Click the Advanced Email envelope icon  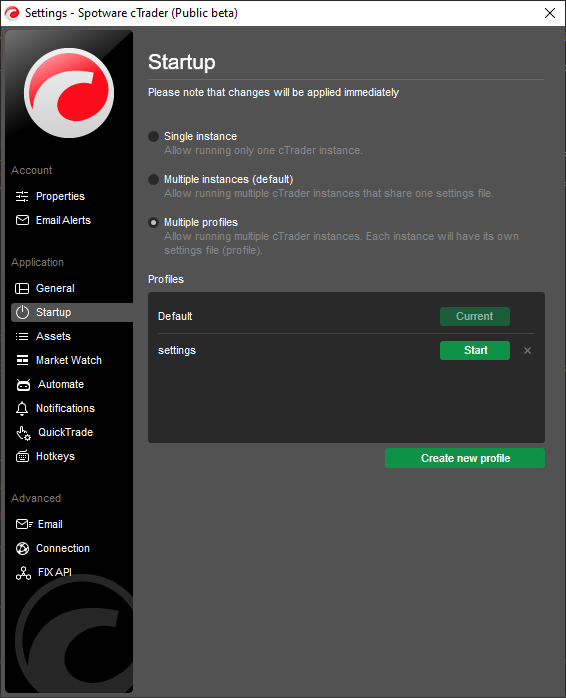tap(24, 524)
